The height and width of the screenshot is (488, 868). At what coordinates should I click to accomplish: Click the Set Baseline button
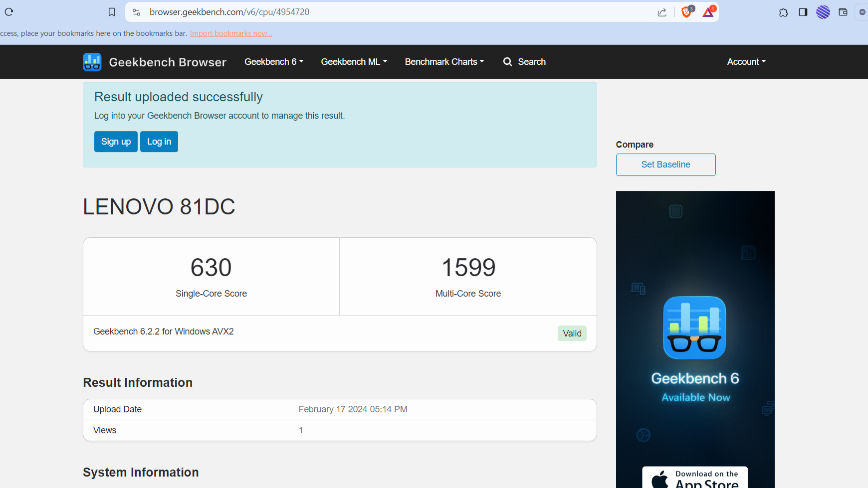point(665,164)
